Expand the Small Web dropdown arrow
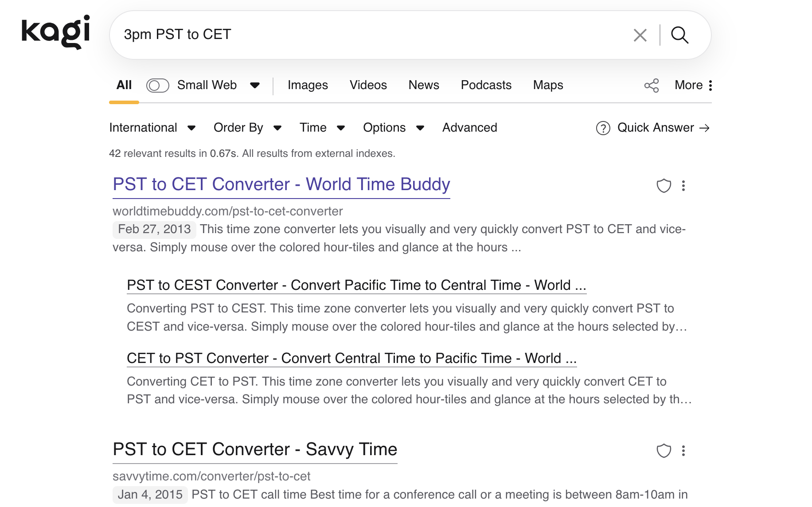 (x=255, y=86)
